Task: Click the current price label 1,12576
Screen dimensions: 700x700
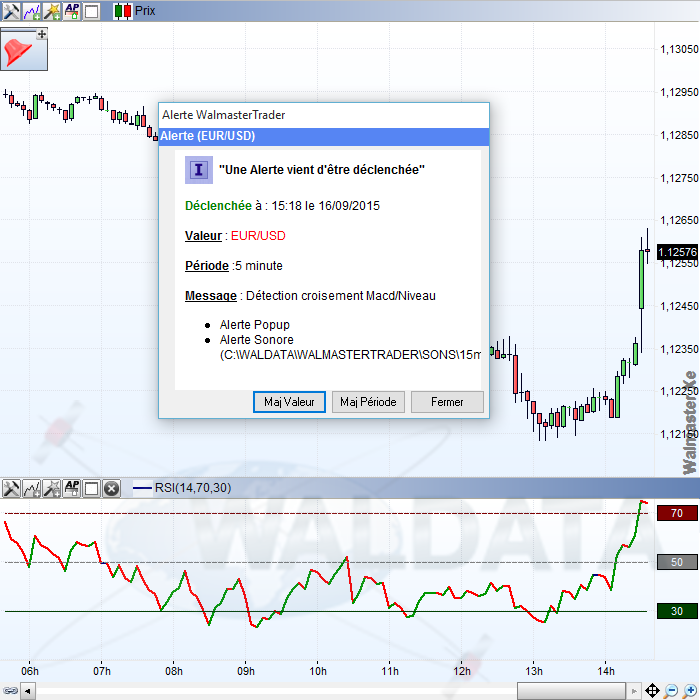Action: tap(678, 252)
